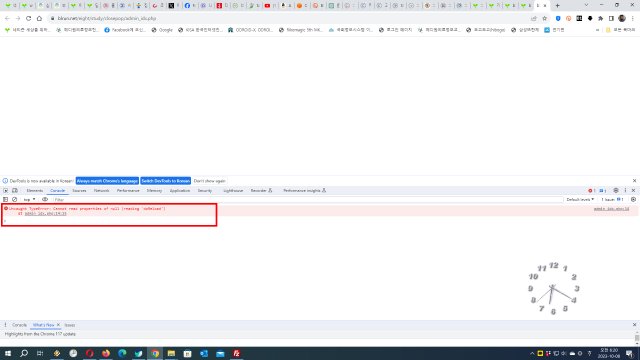Click Always match Chrome's language button

(107, 181)
